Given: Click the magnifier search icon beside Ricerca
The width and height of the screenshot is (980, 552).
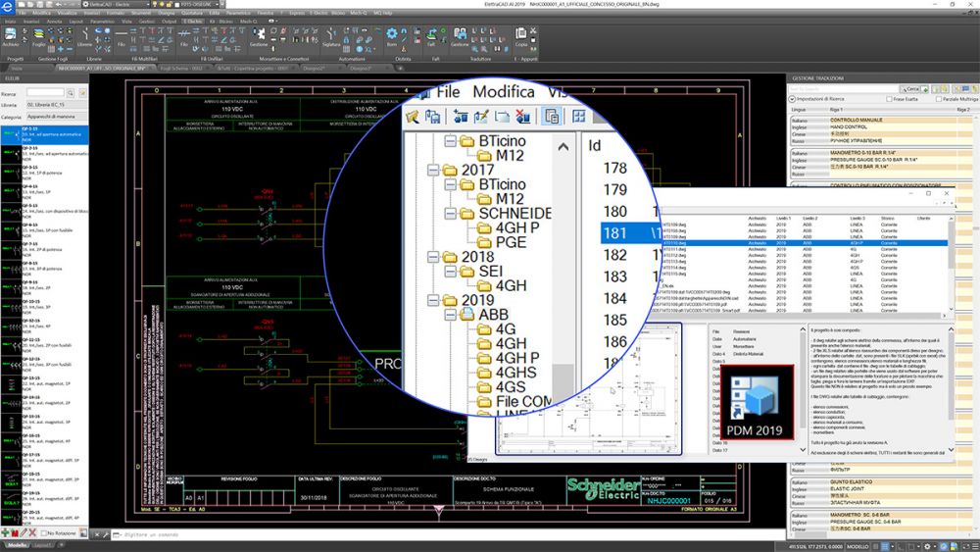Looking at the screenshot, I should point(71,93).
